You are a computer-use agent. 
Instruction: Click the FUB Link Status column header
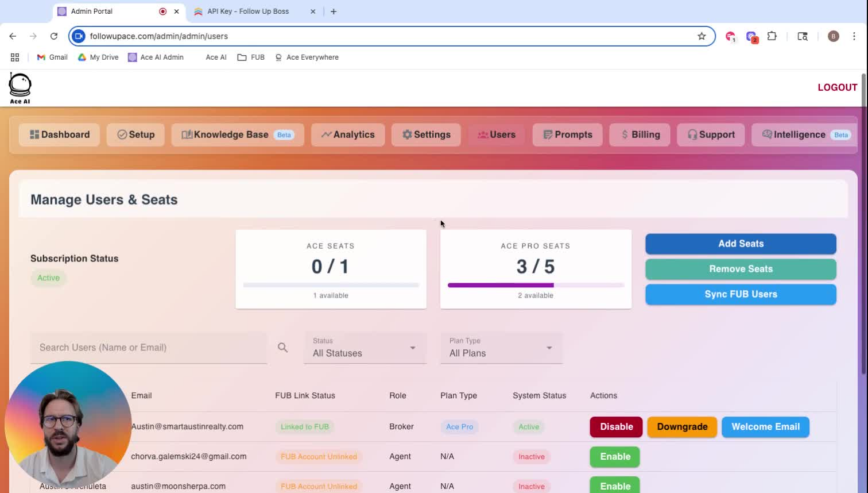tap(305, 395)
